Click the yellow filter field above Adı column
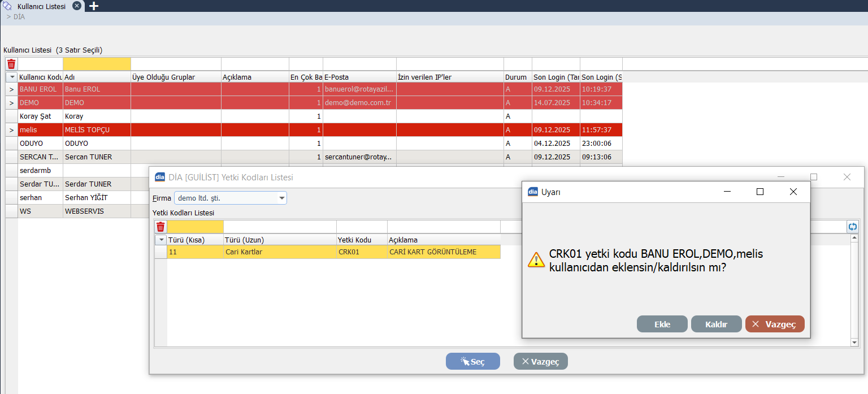The height and width of the screenshot is (394, 868). [x=97, y=64]
